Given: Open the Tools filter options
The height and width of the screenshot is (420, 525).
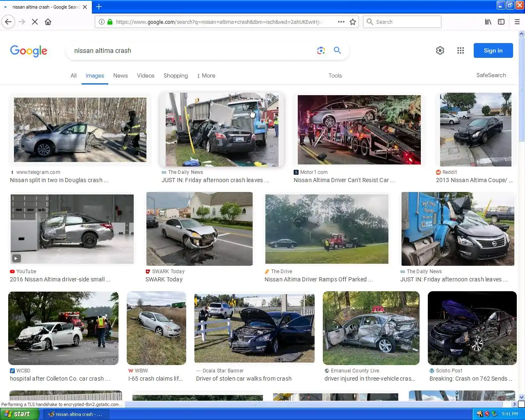Looking at the screenshot, I should coord(335,75).
